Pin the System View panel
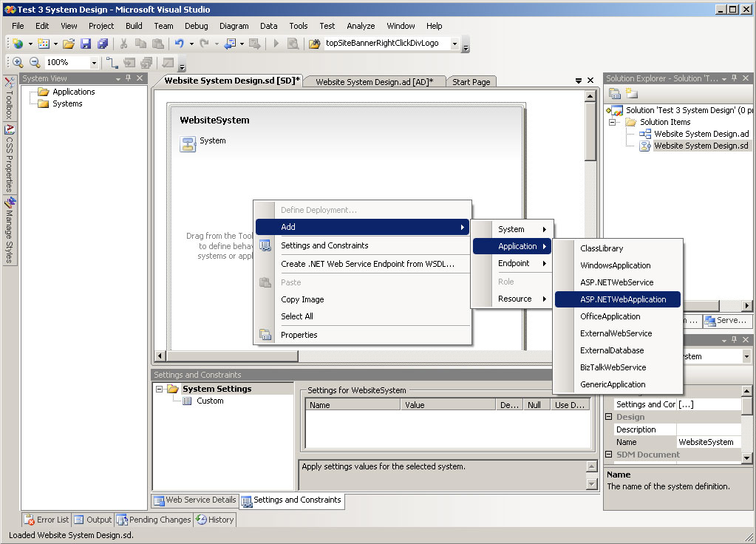This screenshot has height=544, width=756. click(129, 78)
